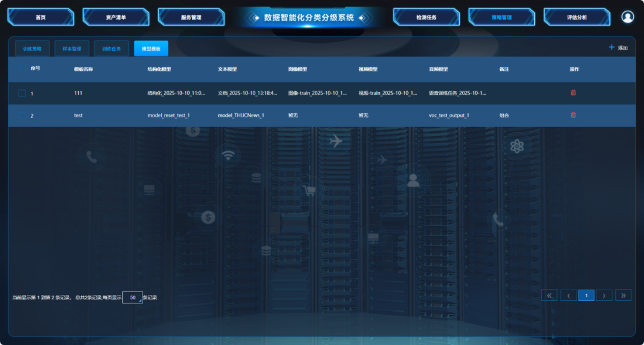Image resolution: width=644 pixels, height=345 pixels.
Task: Open the 评估分析 navigation button
Action: point(577,17)
